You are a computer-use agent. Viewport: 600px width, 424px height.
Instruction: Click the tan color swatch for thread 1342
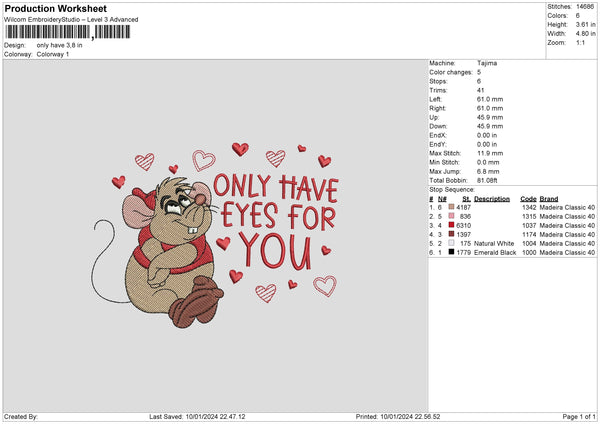point(451,207)
